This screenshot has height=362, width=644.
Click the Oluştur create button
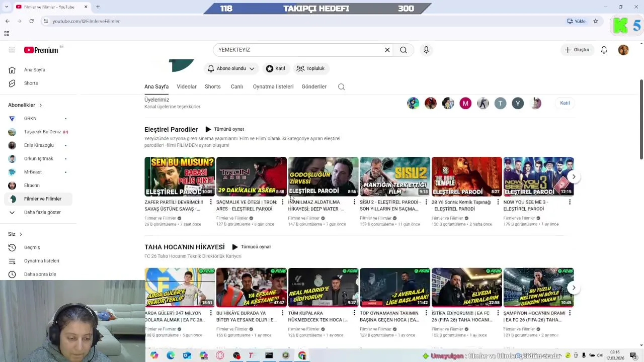point(577,50)
